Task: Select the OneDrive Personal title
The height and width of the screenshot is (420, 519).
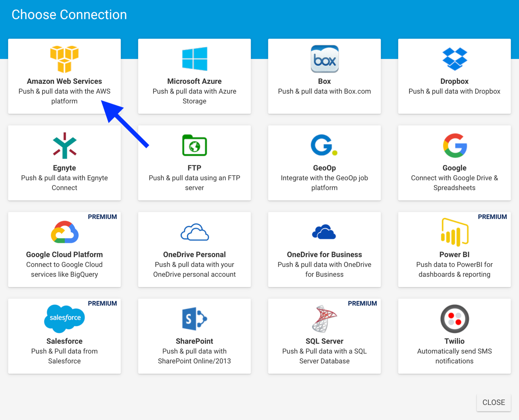Action: (x=195, y=255)
